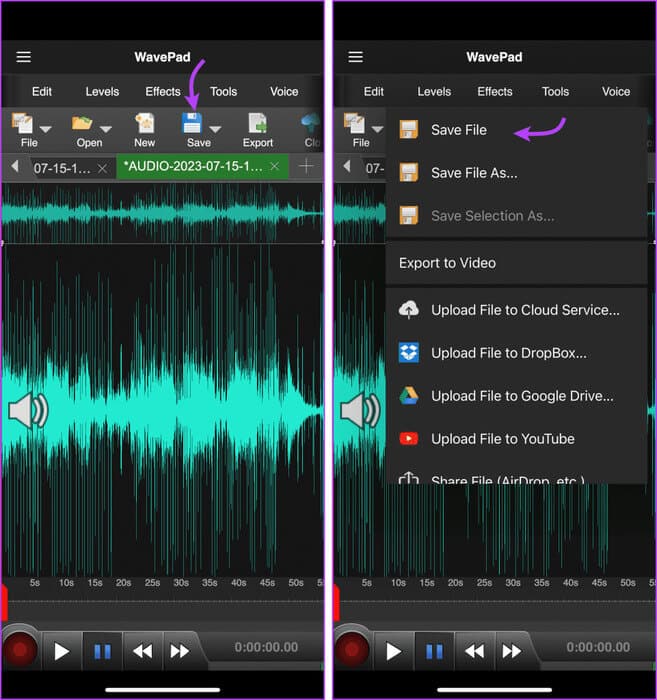This screenshot has width=657, height=700.
Task: Choose Upload File to DropBox...
Action: pos(516,353)
